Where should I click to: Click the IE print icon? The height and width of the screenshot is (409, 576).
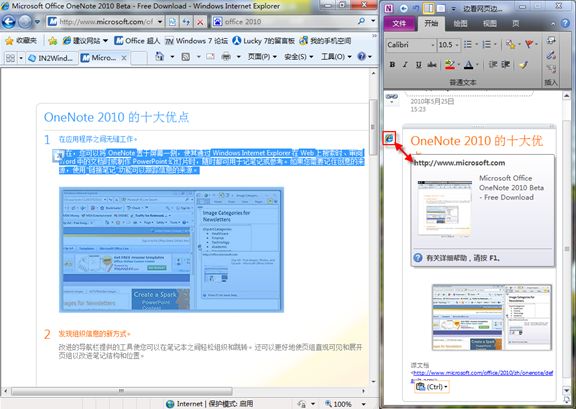226,57
